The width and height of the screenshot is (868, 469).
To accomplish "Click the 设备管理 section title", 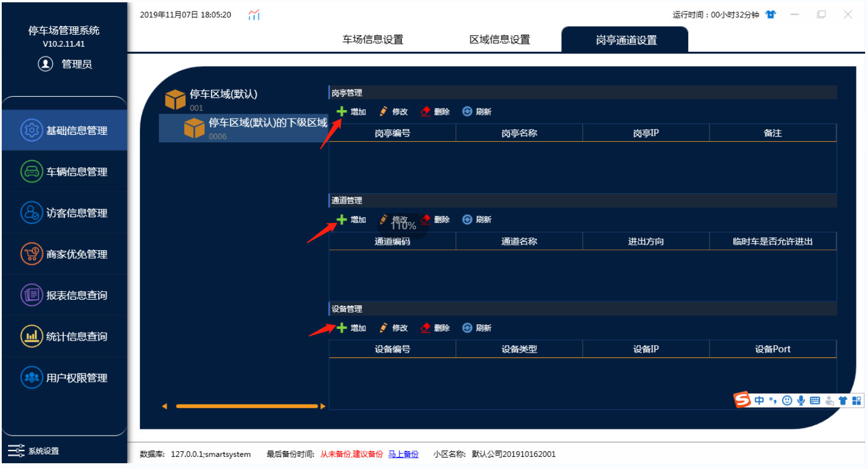I will [x=347, y=309].
